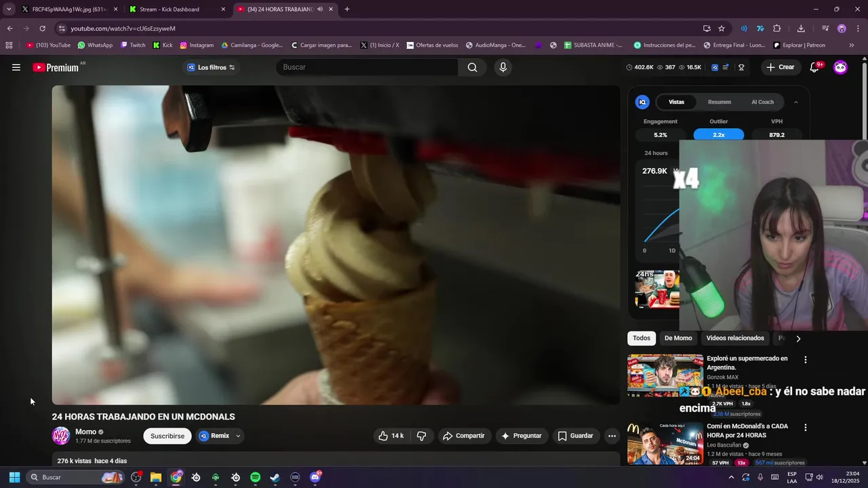Click the magnifier search submit button
Image resolution: width=868 pixels, height=488 pixels.
[473, 67]
